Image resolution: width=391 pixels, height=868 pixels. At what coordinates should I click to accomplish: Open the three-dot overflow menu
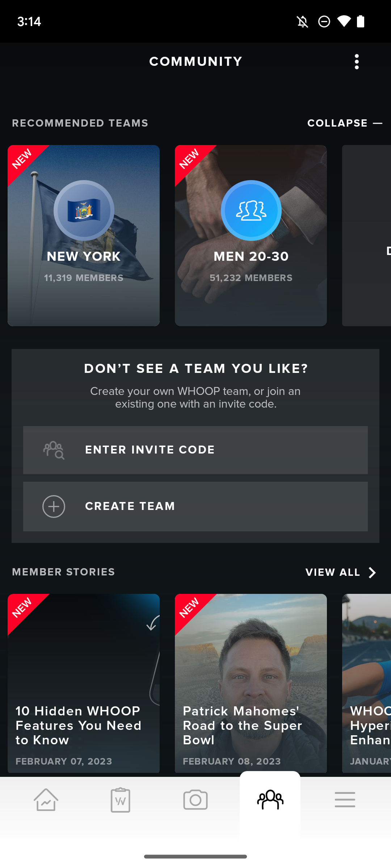click(357, 62)
